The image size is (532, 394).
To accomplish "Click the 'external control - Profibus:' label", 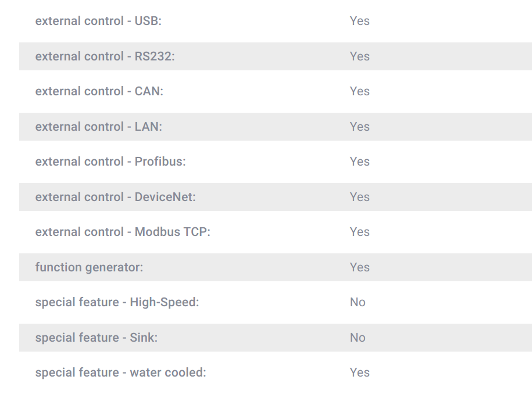I will pyautogui.click(x=110, y=162).
